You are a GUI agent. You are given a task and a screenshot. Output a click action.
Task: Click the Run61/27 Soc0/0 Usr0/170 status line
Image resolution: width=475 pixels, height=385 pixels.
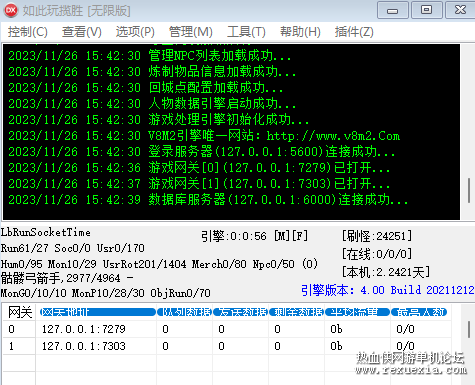point(73,248)
